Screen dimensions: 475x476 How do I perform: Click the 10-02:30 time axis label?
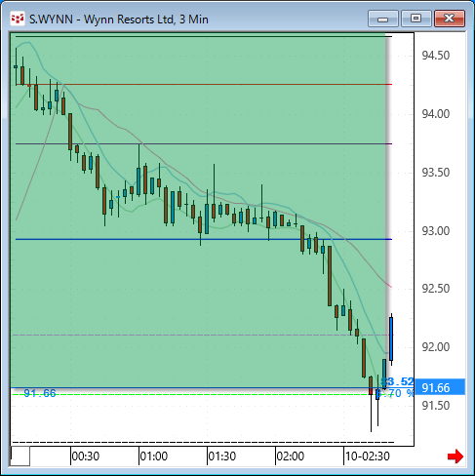click(368, 456)
